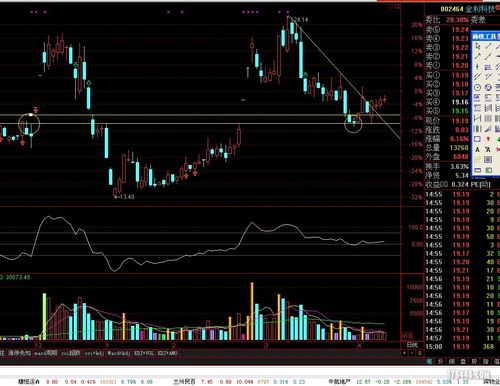Screen dimensions: 500x386
Task: Open the 细 detail tab in bottom-right strip
Action: click(452, 362)
